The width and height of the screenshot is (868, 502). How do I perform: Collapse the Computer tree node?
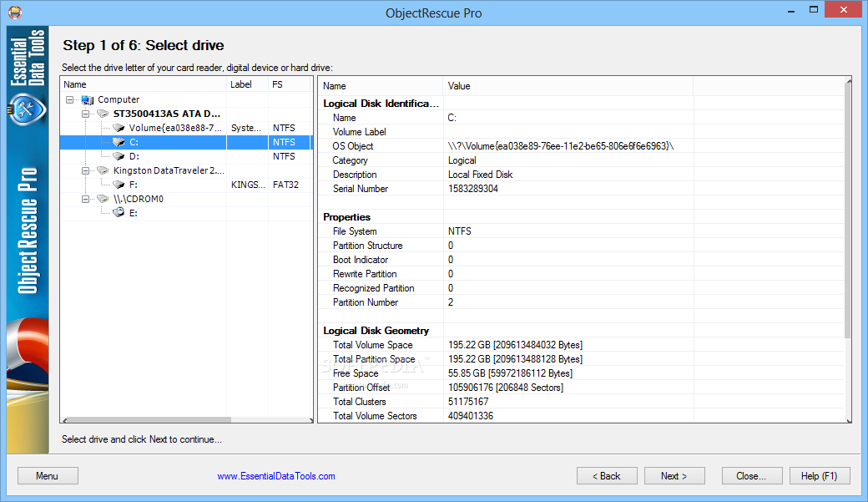click(70, 99)
